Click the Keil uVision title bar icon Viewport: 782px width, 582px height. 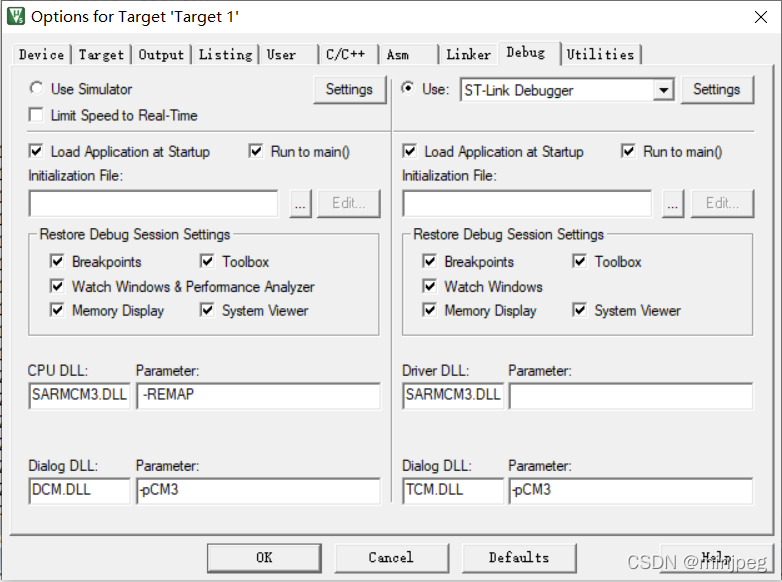pyautogui.click(x=16, y=16)
